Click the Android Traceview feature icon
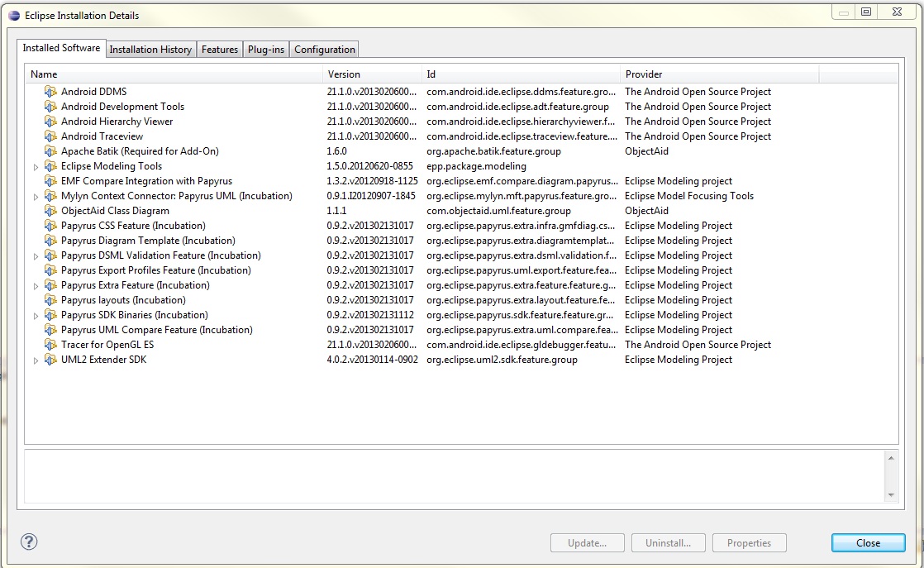This screenshot has height=568, width=924. 50,136
